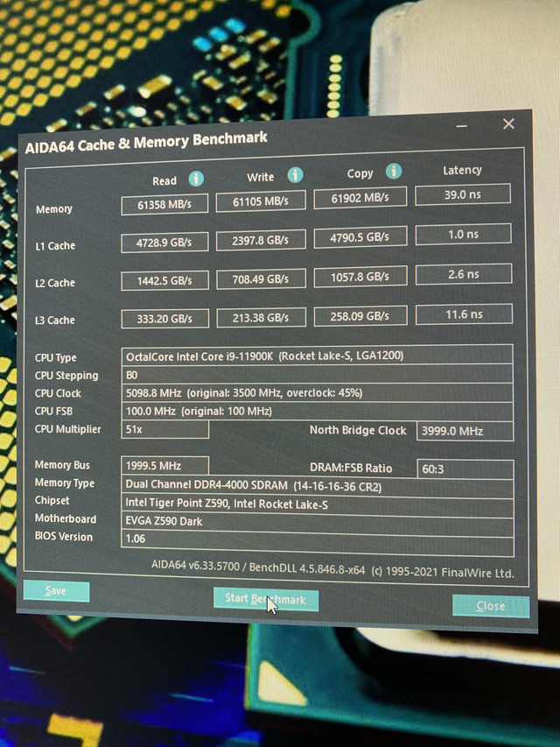Close the AIDA64 window with the X
Screen dimensions: 560x747
point(508,123)
